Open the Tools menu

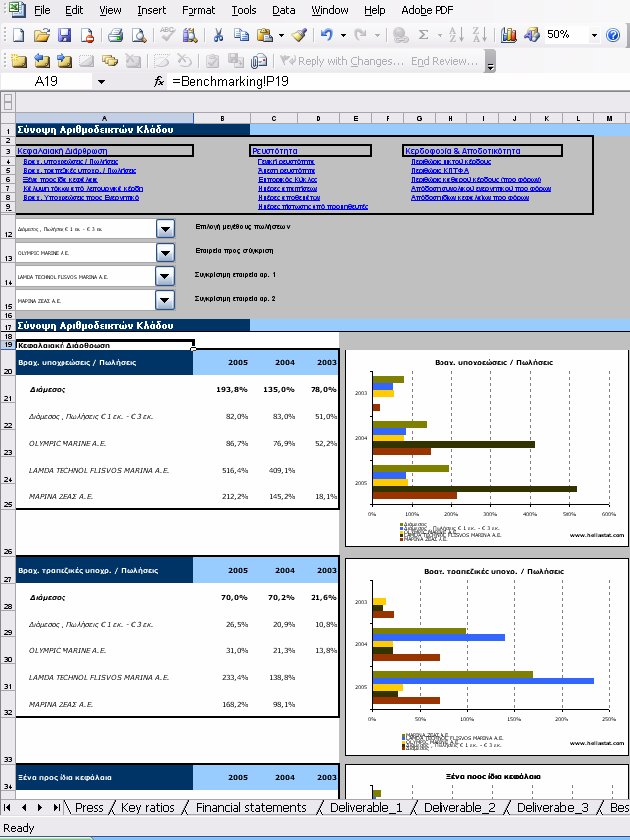tap(243, 10)
